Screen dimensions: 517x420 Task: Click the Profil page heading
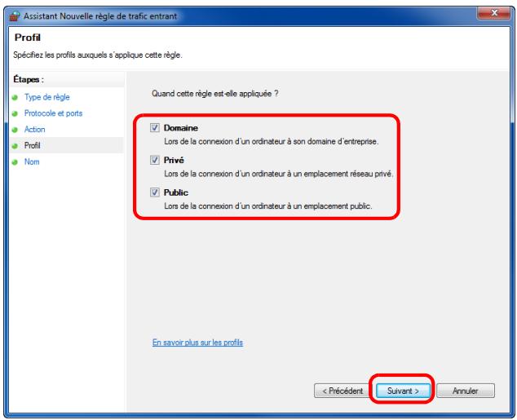pyautogui.click(x=28, y=38)
